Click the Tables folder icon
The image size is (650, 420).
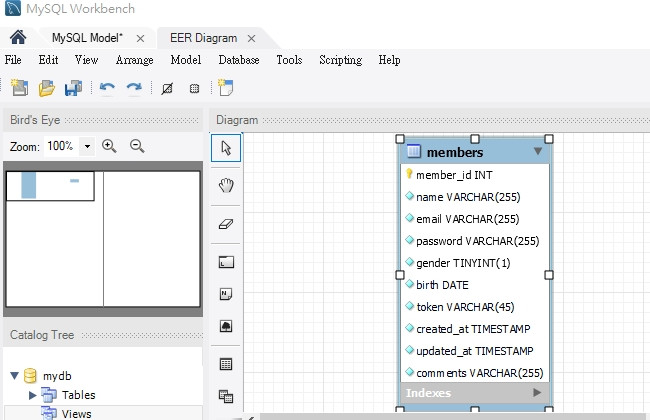click(x=49, y=395)
